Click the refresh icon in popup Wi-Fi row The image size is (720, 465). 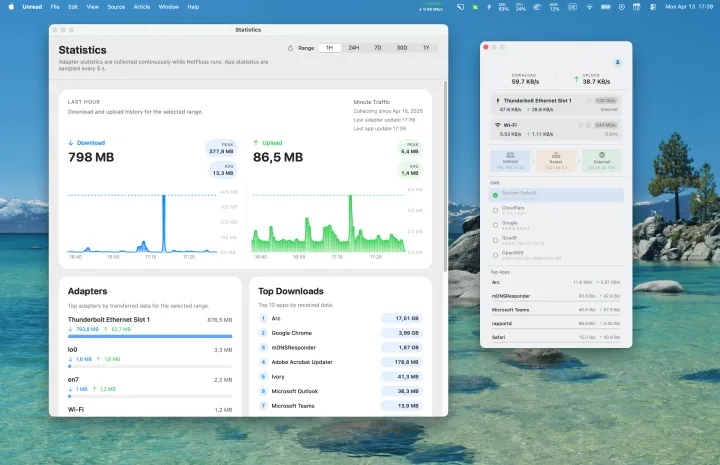(x=580, y=125)
